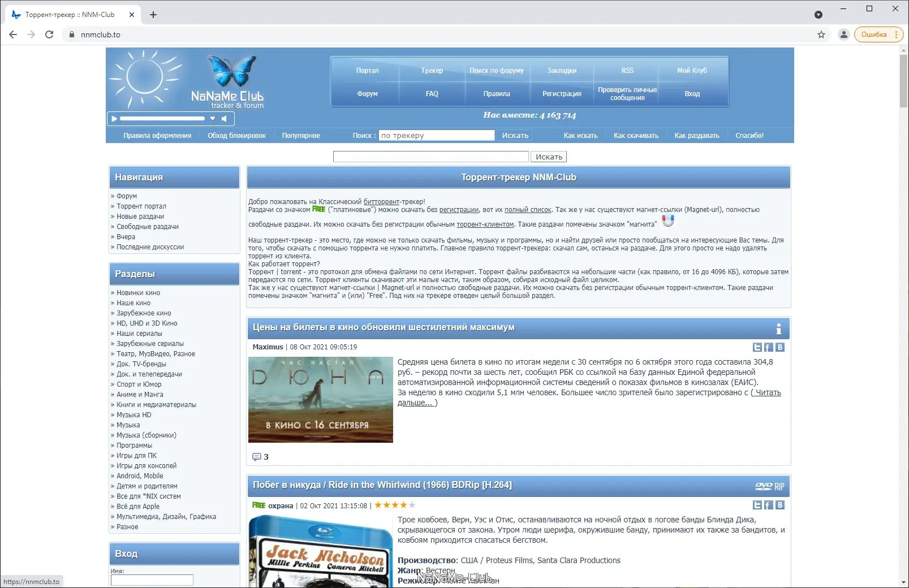The image size is (909, 588).
Task: Click Вход in the header menu
Action: 692,94
